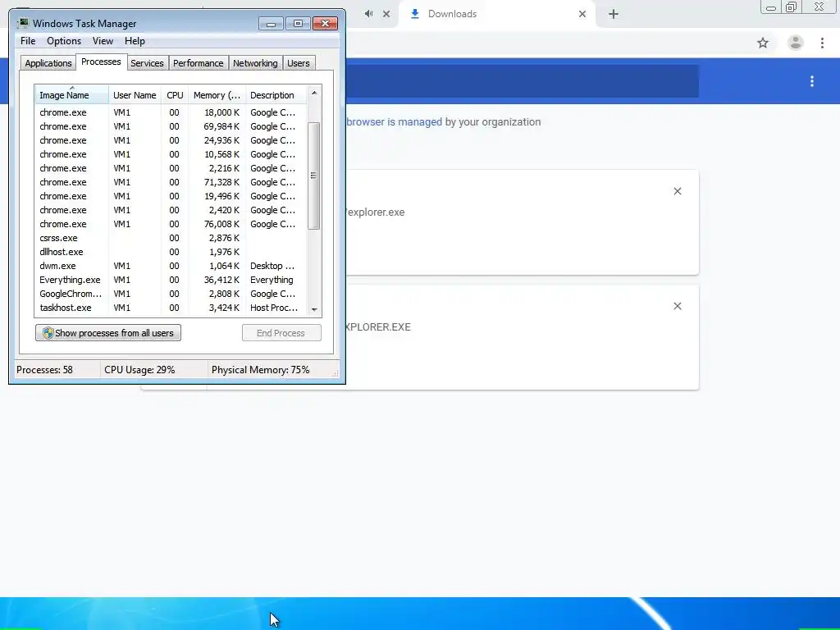The width and height of the screenshot is (840, 630).
Task: Open the File menu in Task Manager
Action: (x=28, y=41)
